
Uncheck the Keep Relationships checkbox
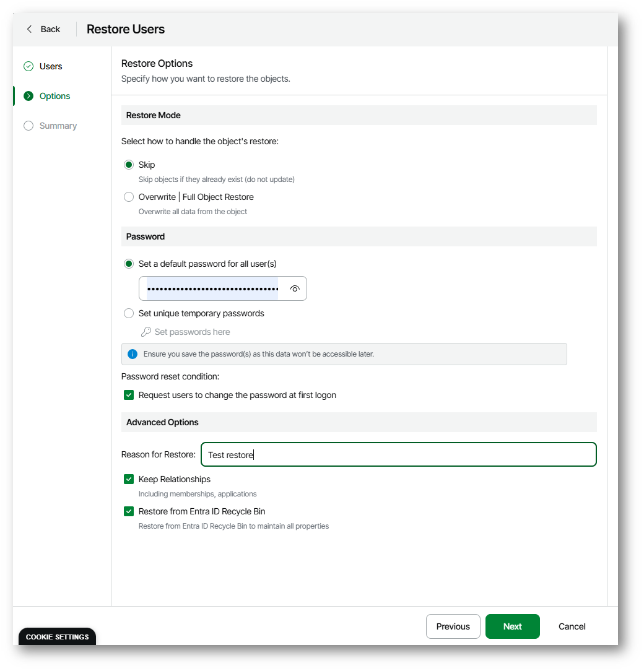click(x=129, y=479)
